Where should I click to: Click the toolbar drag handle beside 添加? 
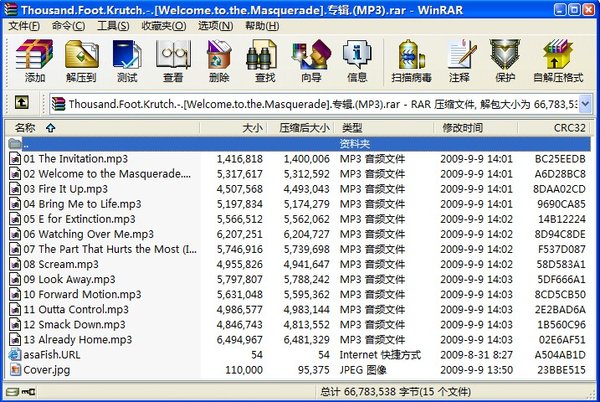(7, 61)
